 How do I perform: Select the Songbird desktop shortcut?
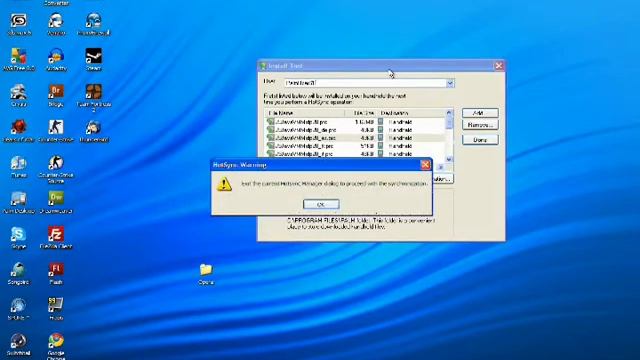[x=19, y=273]
